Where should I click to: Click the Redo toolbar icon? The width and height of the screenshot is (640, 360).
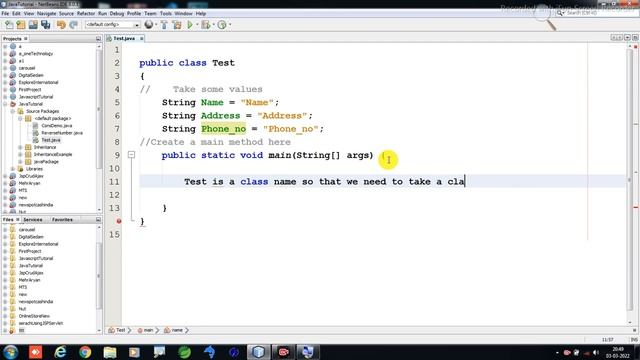pyautogui.click(x=73, y=25)
